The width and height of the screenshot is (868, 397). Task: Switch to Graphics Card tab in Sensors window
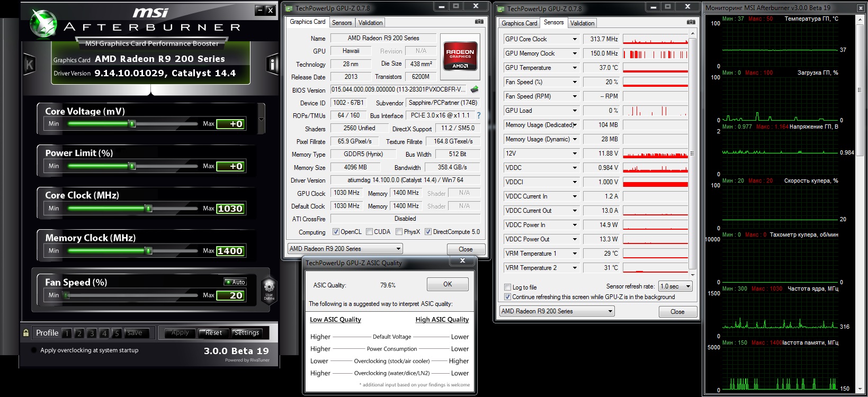click(x=519, y=23)
